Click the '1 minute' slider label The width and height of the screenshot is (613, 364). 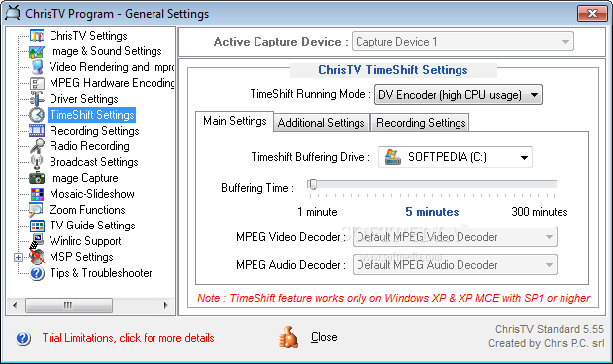pyautogui.click(x=317, y=212)
